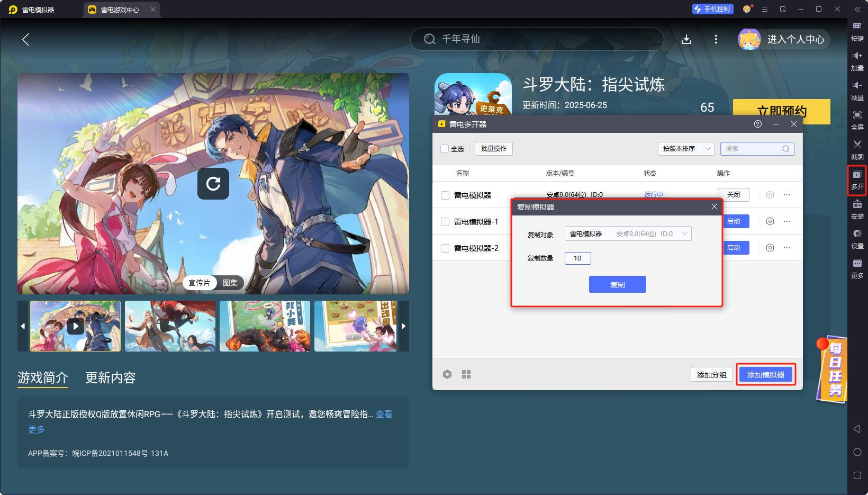The width and height of the screenshot is (868, 495).
Task: Click the 雷电模拟器-1 name text
Action: [476, 222]
